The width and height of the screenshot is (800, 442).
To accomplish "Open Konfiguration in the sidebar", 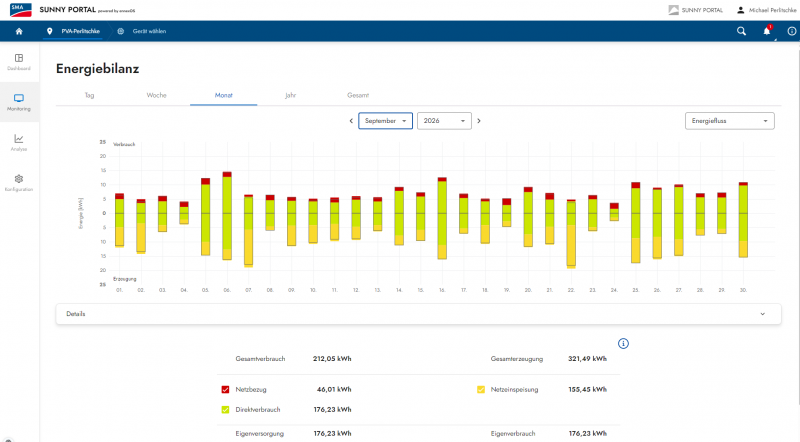I will pos(19,183).
